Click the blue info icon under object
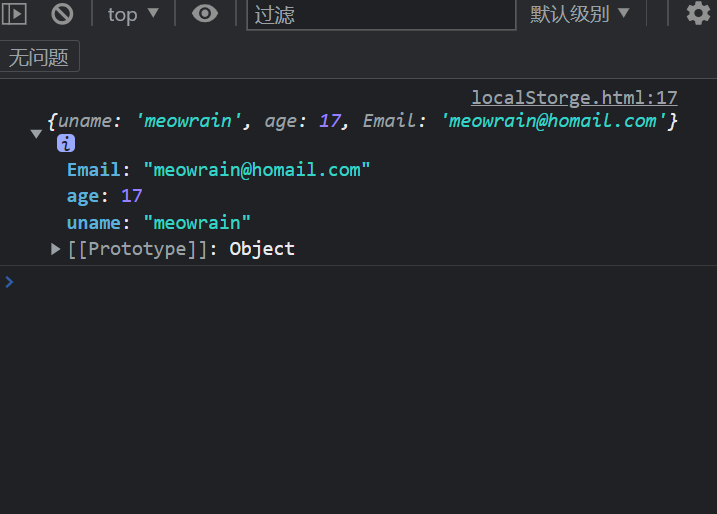 tap(66, 143)
